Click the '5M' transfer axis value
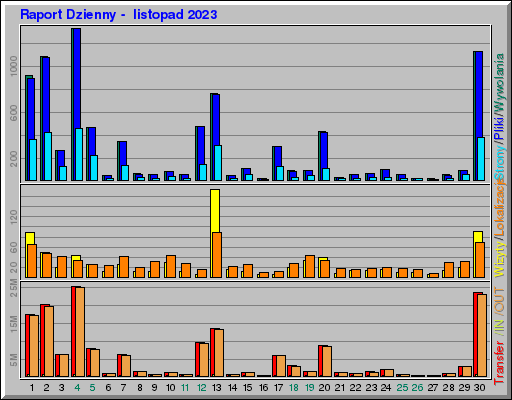512x400 pixels. click(x=14, y=360)
